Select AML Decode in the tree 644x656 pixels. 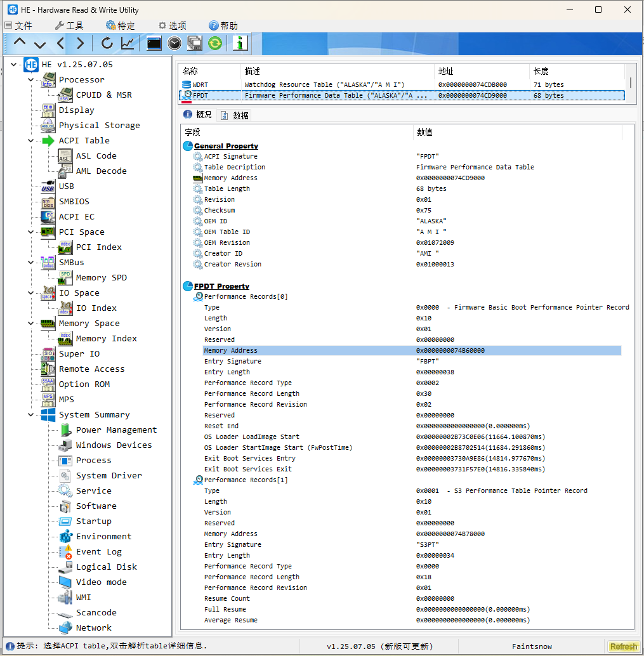(101, 171)
